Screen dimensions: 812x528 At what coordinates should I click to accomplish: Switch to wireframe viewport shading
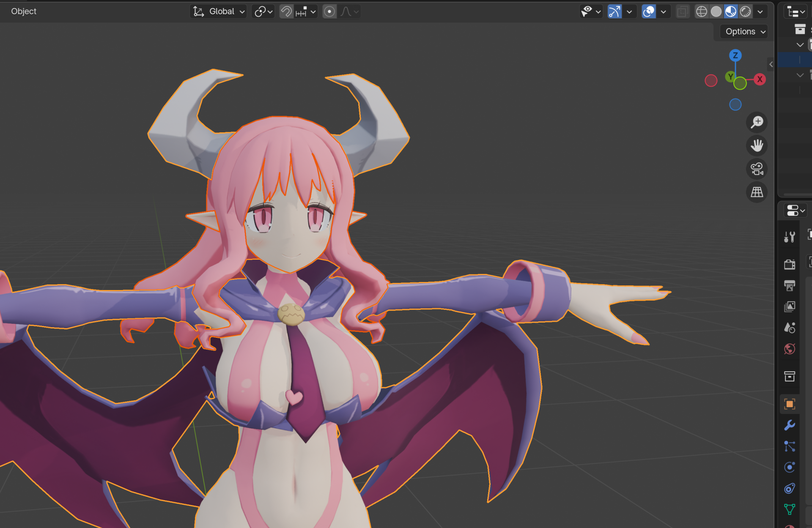[701, 11]
